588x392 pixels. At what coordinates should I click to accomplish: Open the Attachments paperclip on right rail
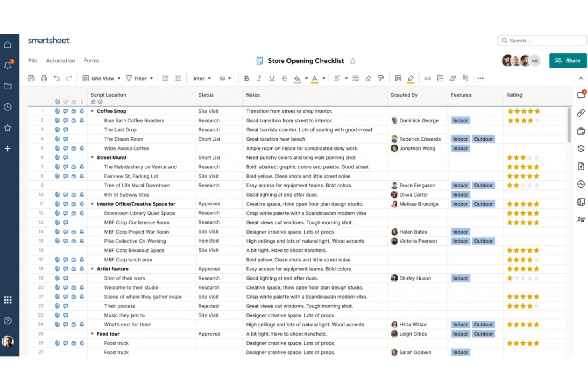[581, 113]
